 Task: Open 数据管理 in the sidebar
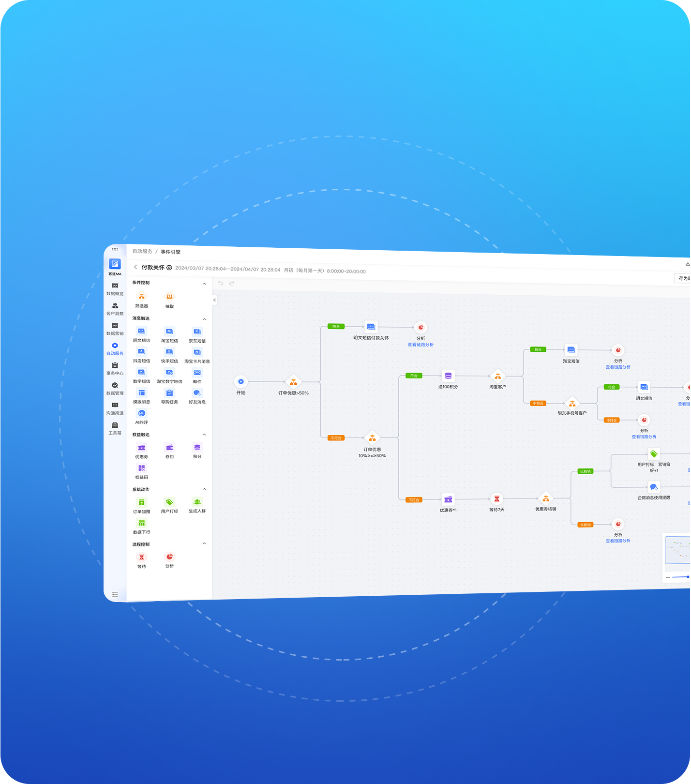(x=115, y=389)
